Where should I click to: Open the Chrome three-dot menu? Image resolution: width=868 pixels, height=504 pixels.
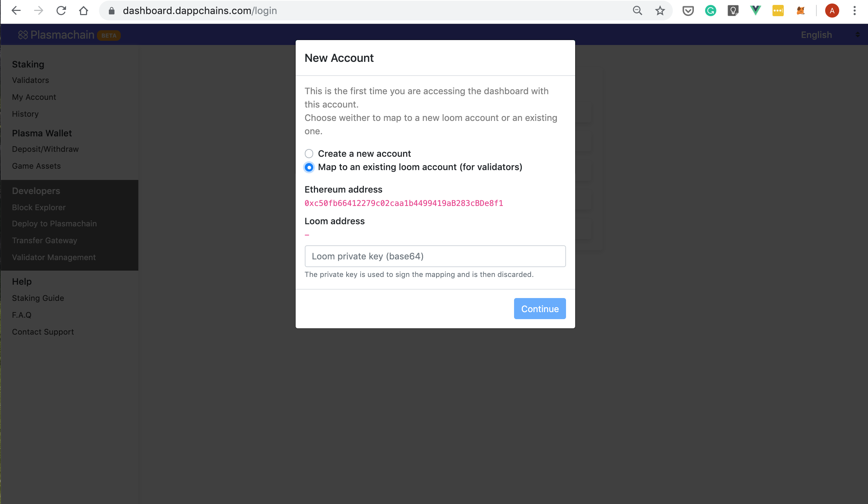click(x=855, y=11)
